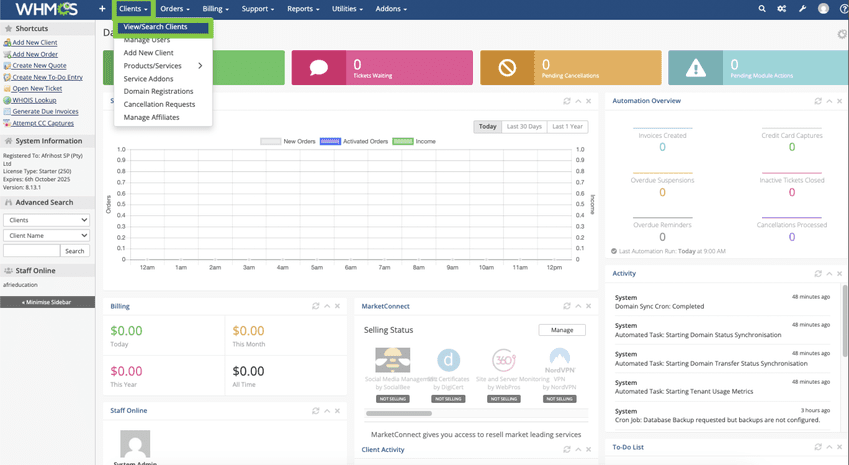
Task: Open the Billing menu
Action: pos(215,9)
